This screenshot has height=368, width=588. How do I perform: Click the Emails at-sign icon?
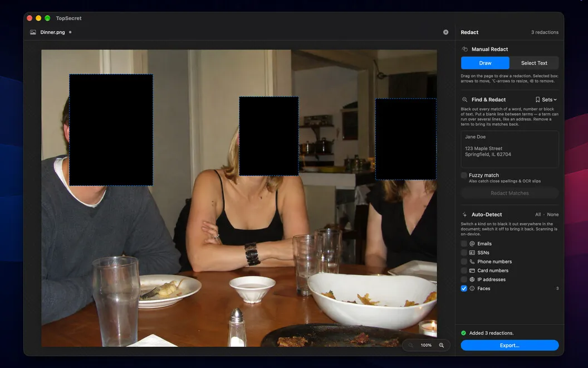click(x=472, y=244)
